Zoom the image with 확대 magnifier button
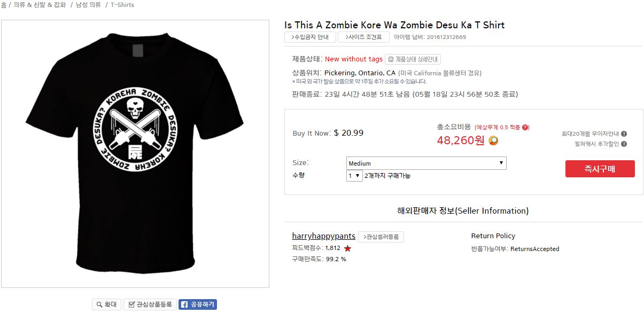The image size is (644, 313). coord(107,304)
